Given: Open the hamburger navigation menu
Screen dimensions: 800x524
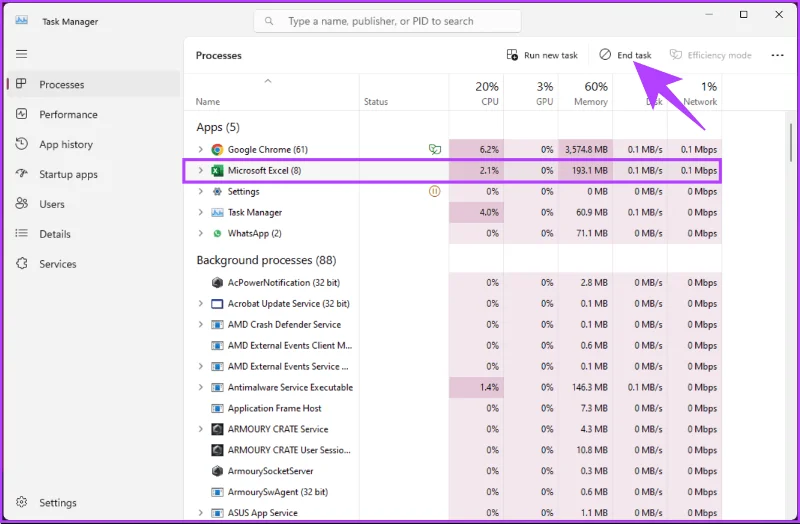Looking at the screenshot, I should coord(21,54).
